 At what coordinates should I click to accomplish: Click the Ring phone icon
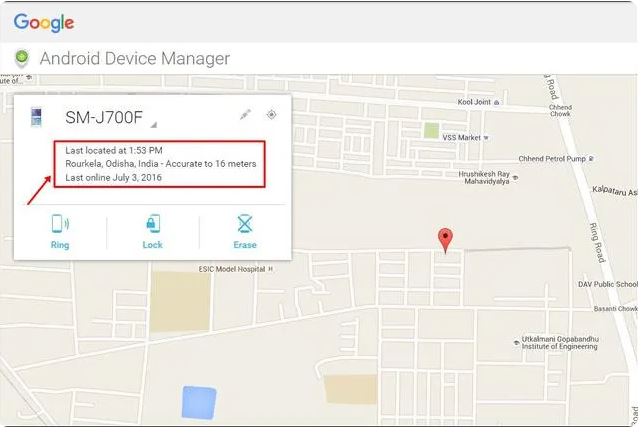pyautogui.click(x=61, y=224)
